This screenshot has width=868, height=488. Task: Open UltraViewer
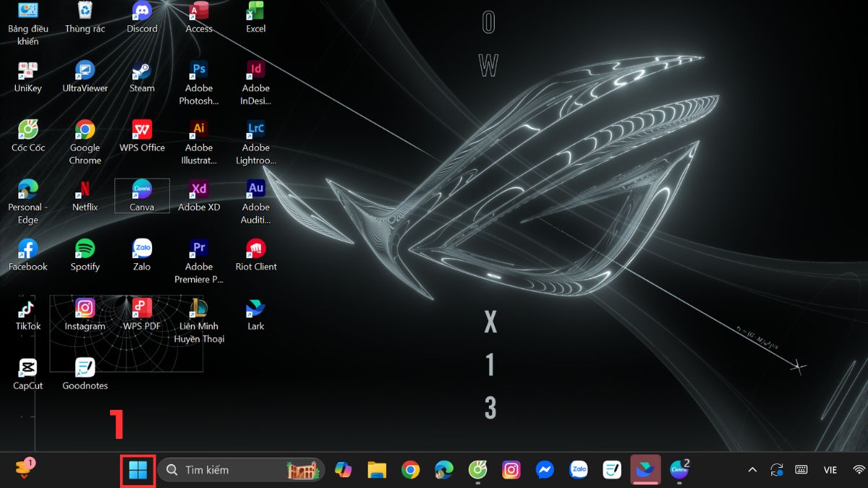(x=85, y=76)
